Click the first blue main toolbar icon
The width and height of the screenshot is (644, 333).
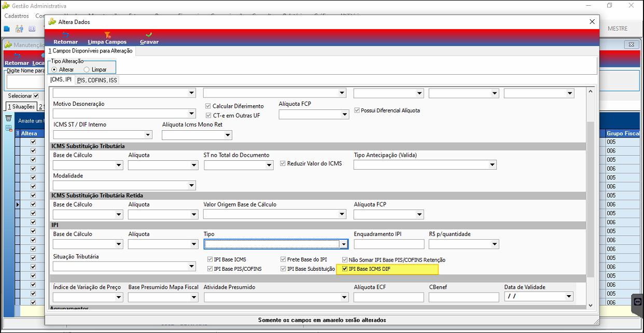pos(7,29)
